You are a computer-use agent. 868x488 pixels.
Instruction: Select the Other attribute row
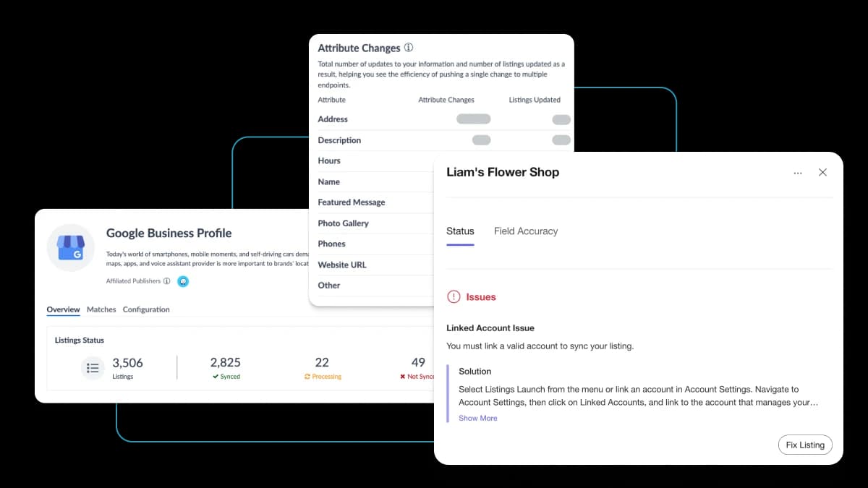click(x=375, y=285)
